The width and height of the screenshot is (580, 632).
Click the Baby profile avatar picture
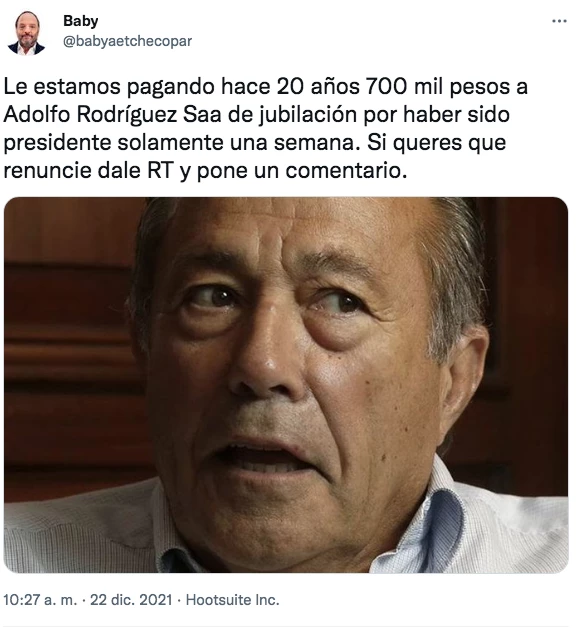click(x=27, y=33)
